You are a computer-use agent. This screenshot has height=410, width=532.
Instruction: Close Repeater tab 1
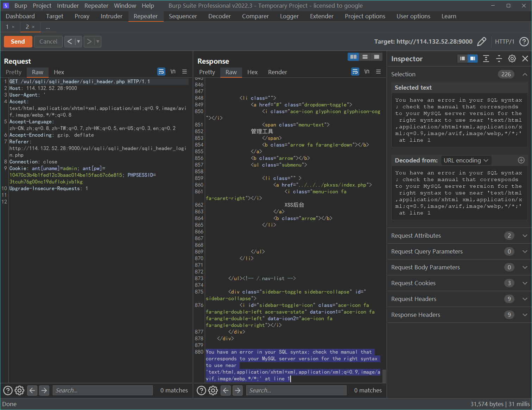click(x=13, y=27)
